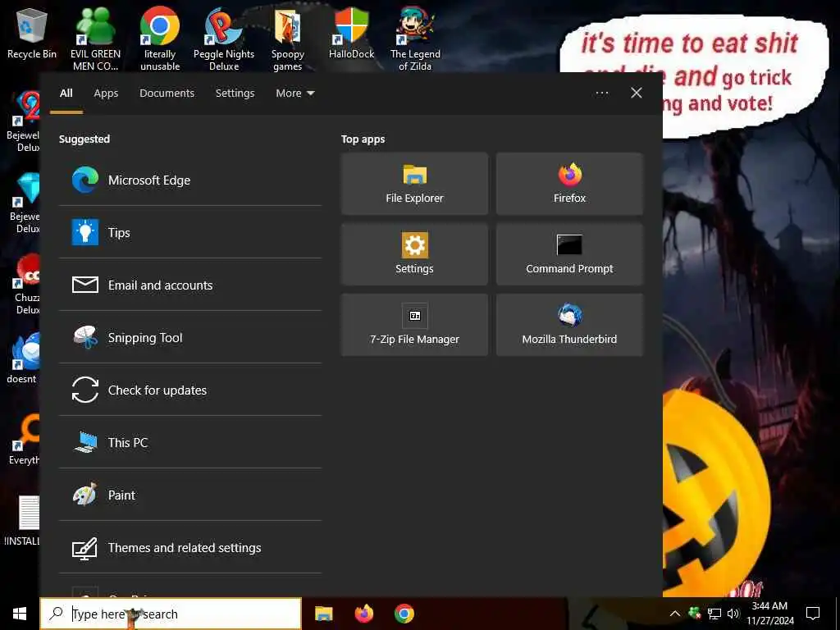Launch Command Prompt top app
840x630 pixels.
point(569,254)
